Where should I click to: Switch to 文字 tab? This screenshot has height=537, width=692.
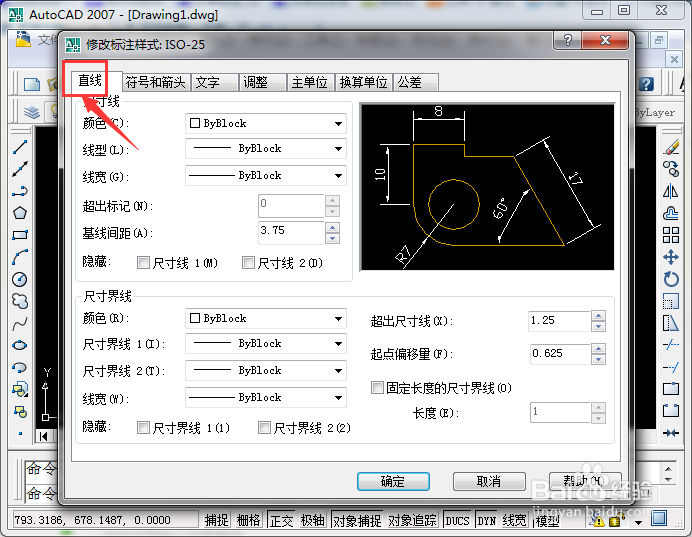click(x=214, y=82)
